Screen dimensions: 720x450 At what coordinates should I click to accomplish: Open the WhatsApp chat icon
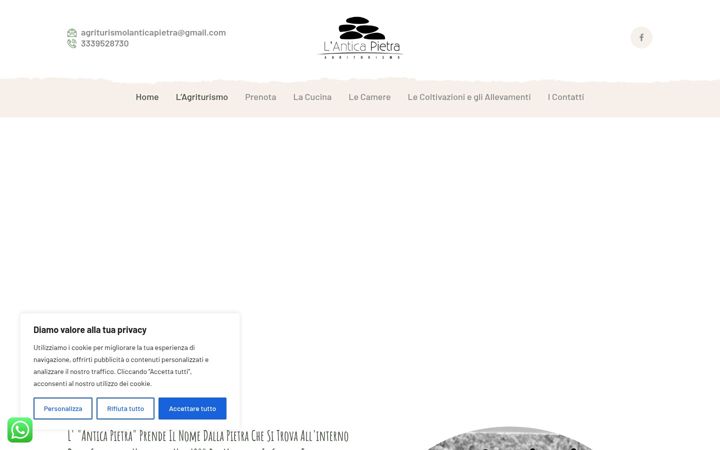[20, 430]
